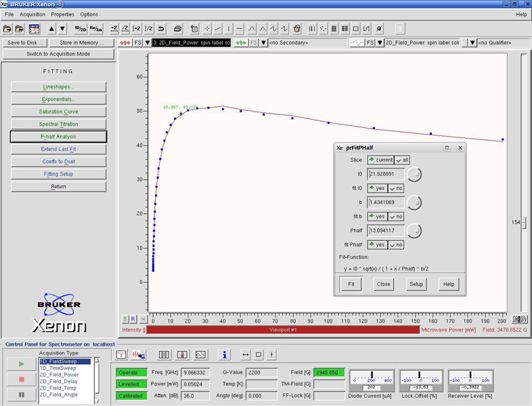Select 'all' for Slice option
Screen dimensions: 532x406
(x=403, y=160)
